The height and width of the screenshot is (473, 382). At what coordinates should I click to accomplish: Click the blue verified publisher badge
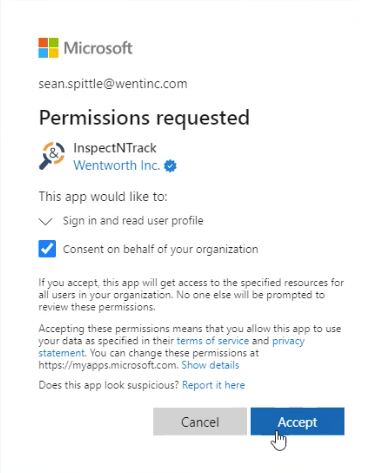click(x=170, y=166)
